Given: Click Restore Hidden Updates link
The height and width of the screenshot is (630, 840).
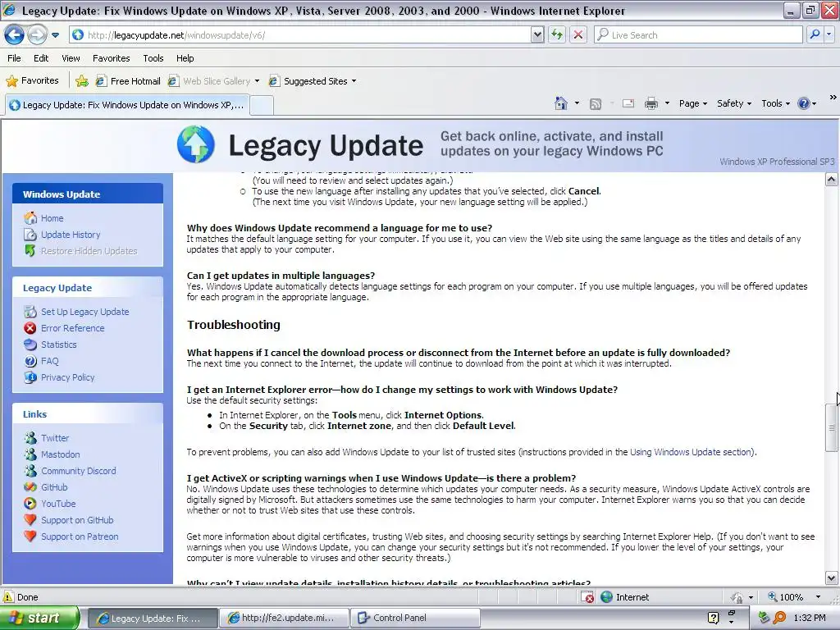Looking at the screenshot, I should 89,251.
